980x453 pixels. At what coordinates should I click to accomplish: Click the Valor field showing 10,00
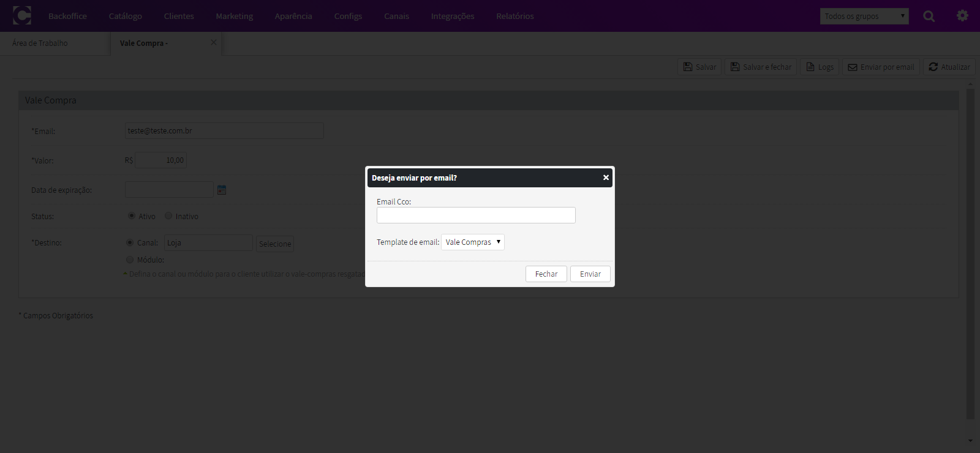point(160,160)
